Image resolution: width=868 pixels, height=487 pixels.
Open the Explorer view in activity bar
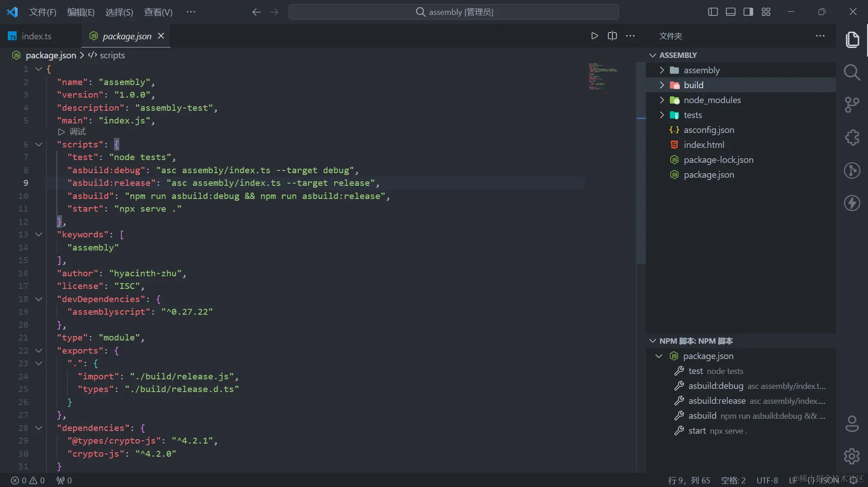pyautogui.click(x=852, y=39)
